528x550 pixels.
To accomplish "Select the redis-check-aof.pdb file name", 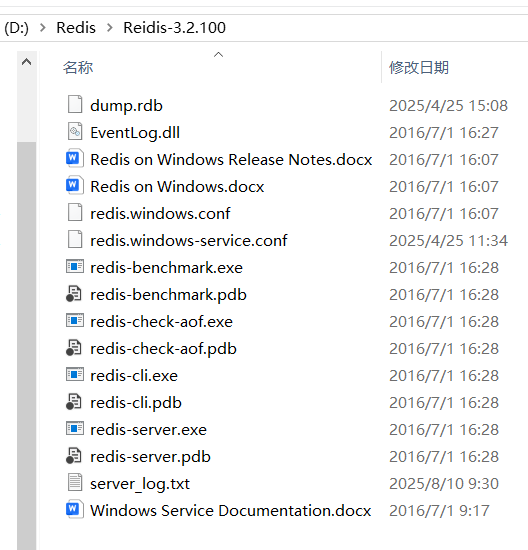I will 163,349.
